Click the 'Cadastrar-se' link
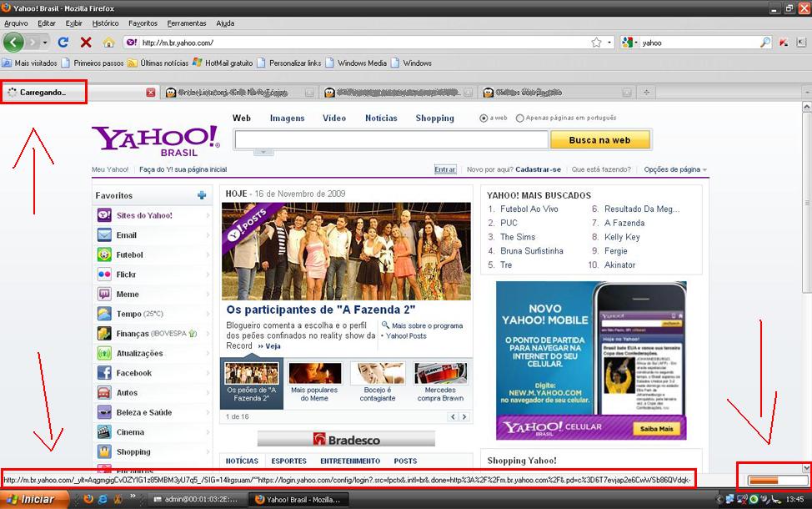 (x=539, y=169)
